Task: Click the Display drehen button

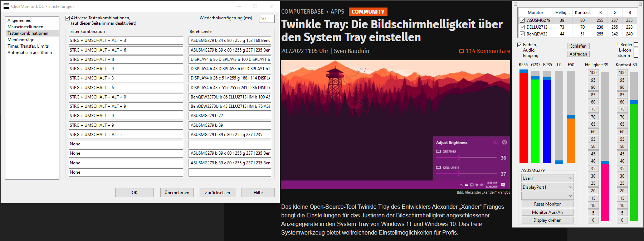Action: click(x=547, y=220)
